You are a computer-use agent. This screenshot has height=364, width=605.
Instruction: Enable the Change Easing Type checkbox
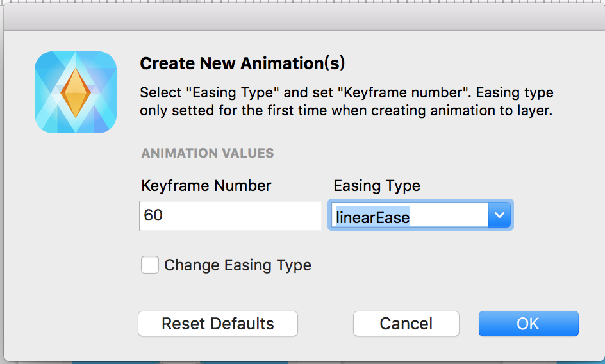[150, 265]
